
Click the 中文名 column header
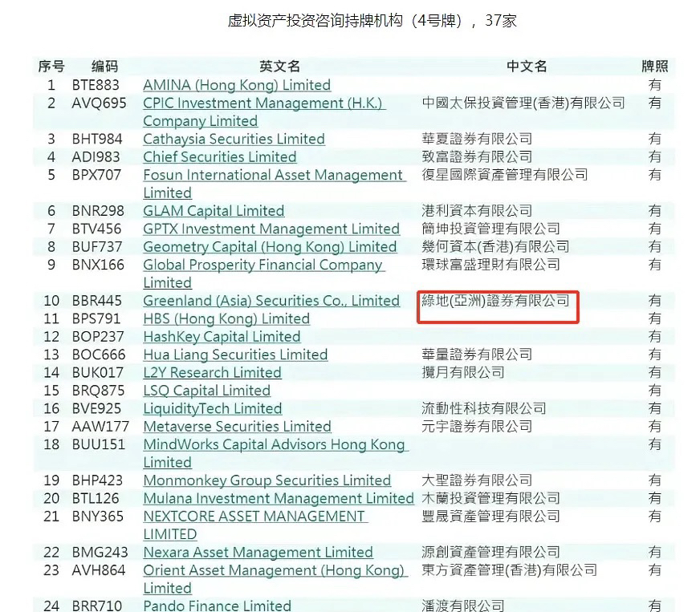click(x=527, y=67)
